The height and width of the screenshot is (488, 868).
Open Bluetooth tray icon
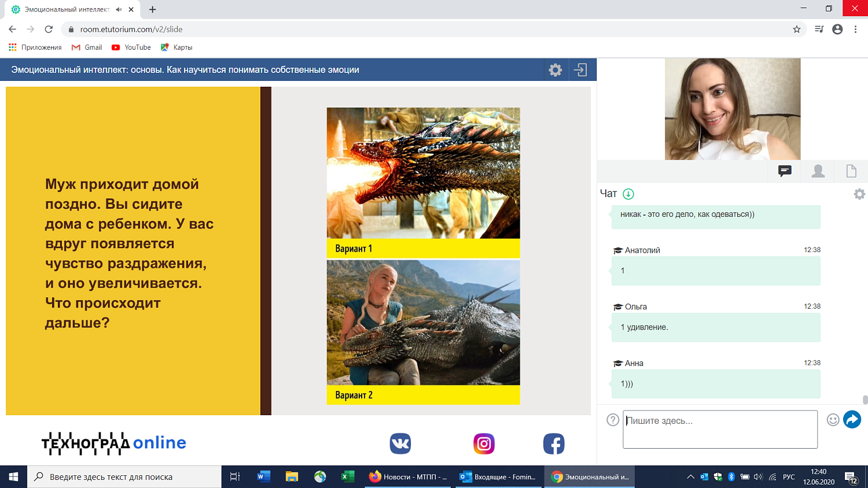(x=731, y=477)
